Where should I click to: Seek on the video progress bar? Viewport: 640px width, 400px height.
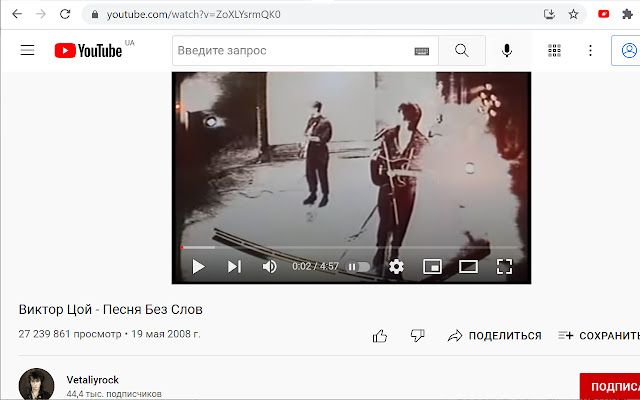pyautogui.click(x=351, y=247)
